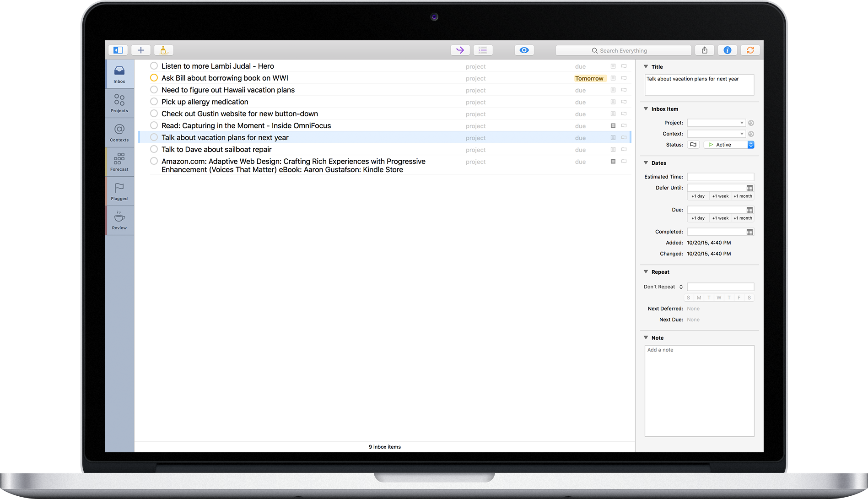Viewport: 868px width, 499px height.
Task: Click project field of 'Pick up allergy medication'
Action: tap(475, 102)
